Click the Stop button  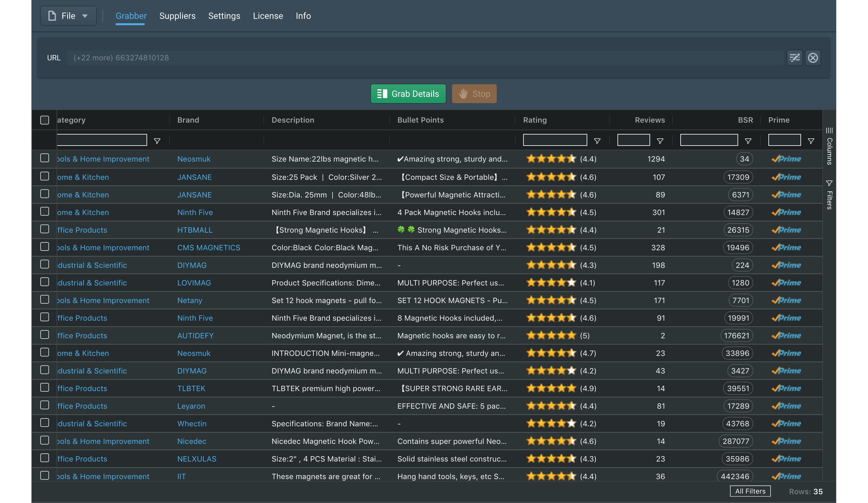tap(474, 94)
